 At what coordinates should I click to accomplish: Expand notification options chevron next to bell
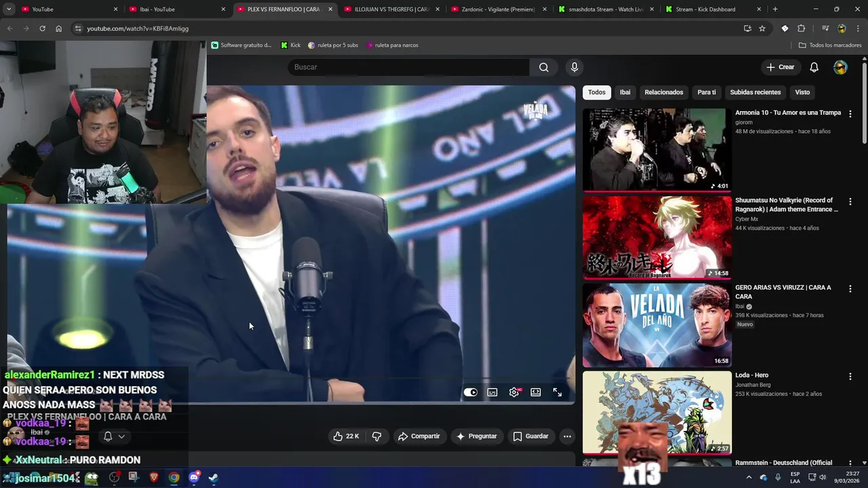tap(121, 436)
